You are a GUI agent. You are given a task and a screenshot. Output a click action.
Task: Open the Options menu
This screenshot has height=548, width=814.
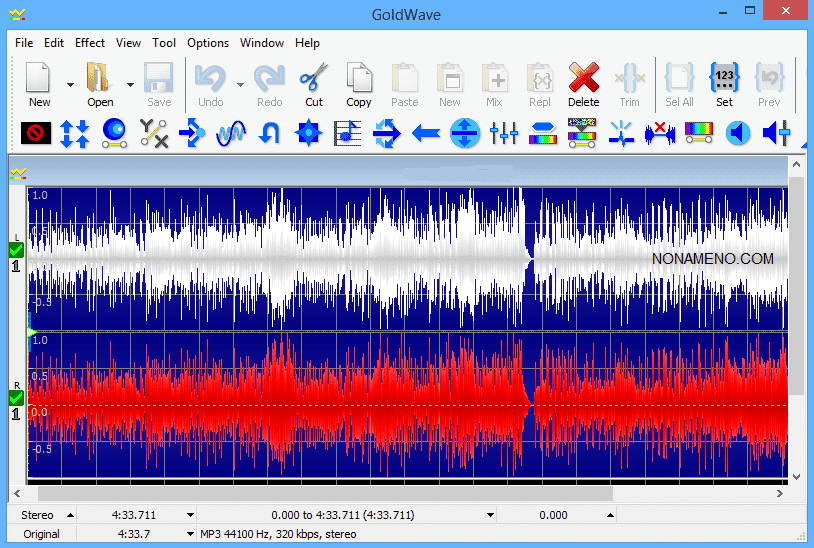tap(208, 43)
